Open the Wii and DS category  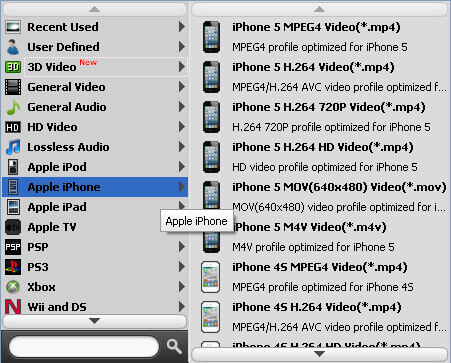[x=95, y=307]
